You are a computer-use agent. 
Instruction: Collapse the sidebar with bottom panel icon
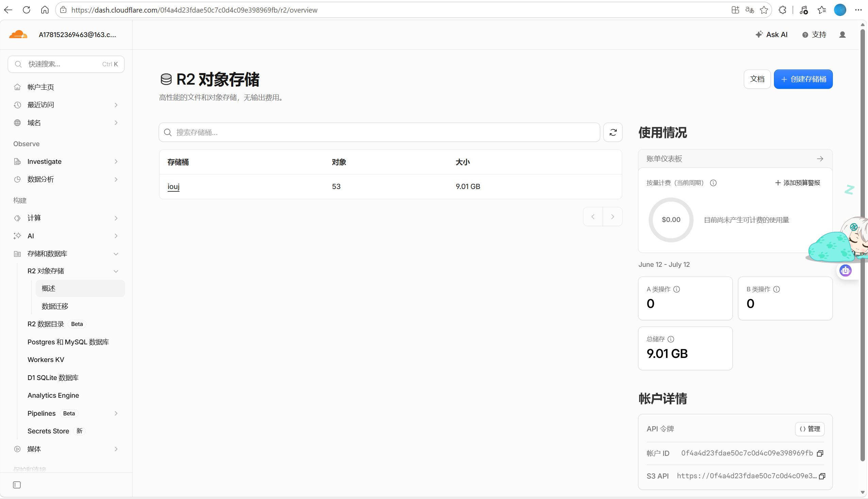point(17,485)
